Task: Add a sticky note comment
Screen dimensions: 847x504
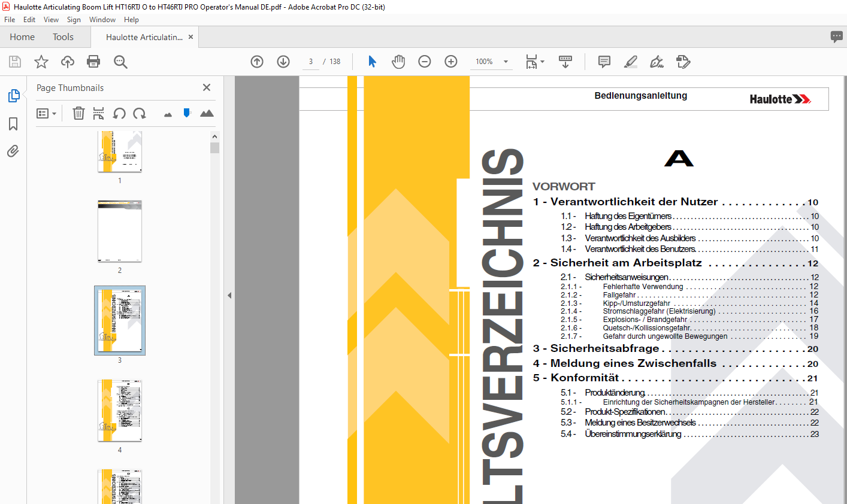Action: tap(604, 62)
